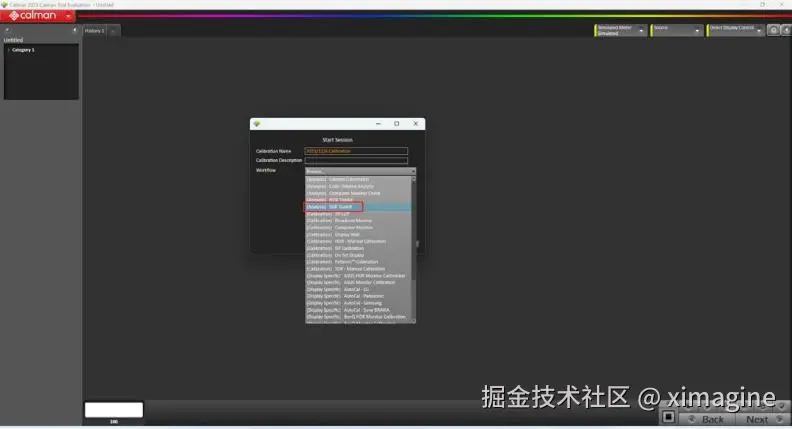Choose the AutoCal - LG workflow

(x=359, y=290)
